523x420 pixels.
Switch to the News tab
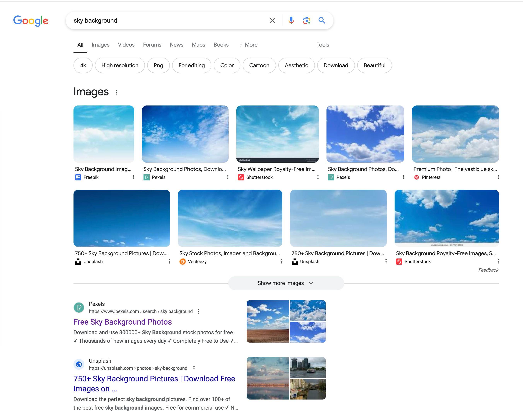click(x=176, y=45)
